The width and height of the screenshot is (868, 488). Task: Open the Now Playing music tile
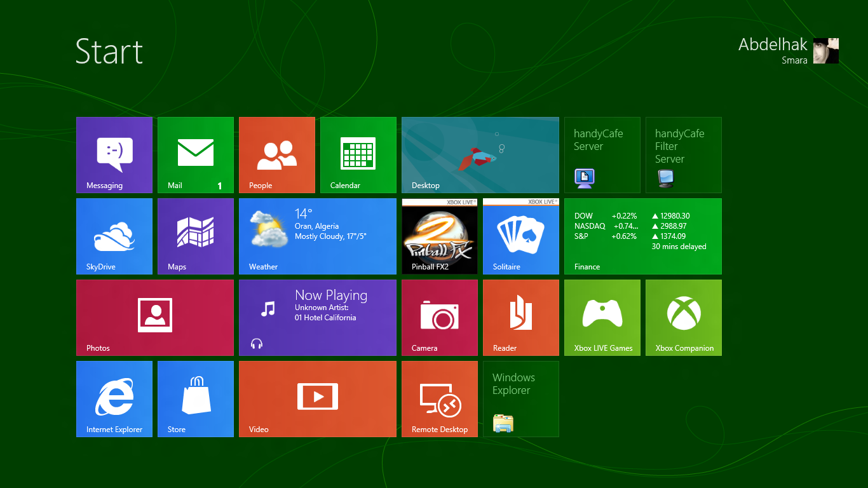318,318
